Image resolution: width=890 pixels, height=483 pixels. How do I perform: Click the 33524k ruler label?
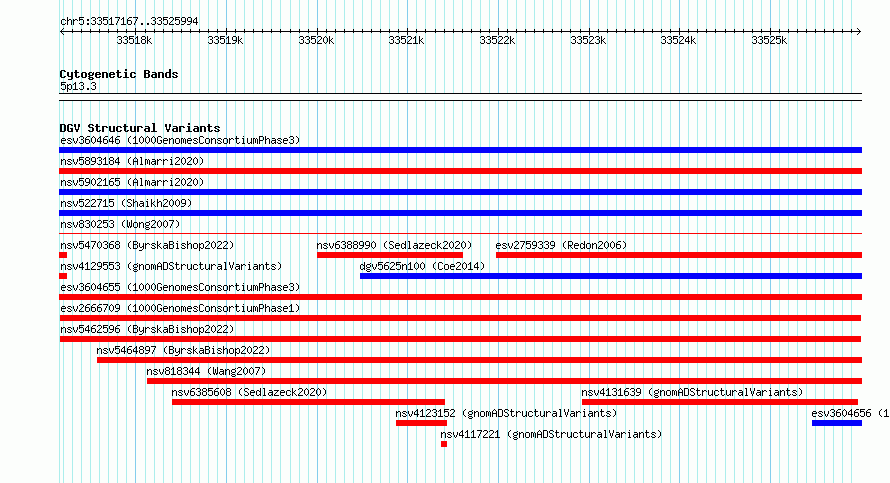(x=678, y=40)
